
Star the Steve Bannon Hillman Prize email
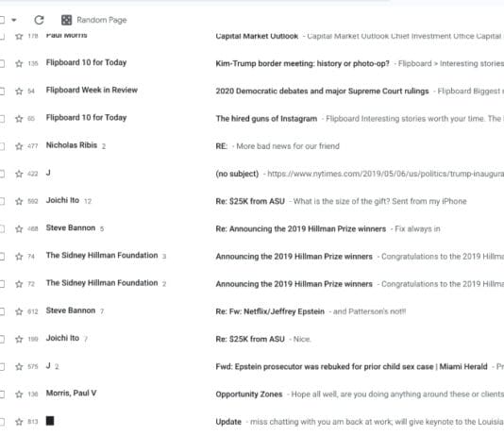(19, 228)
